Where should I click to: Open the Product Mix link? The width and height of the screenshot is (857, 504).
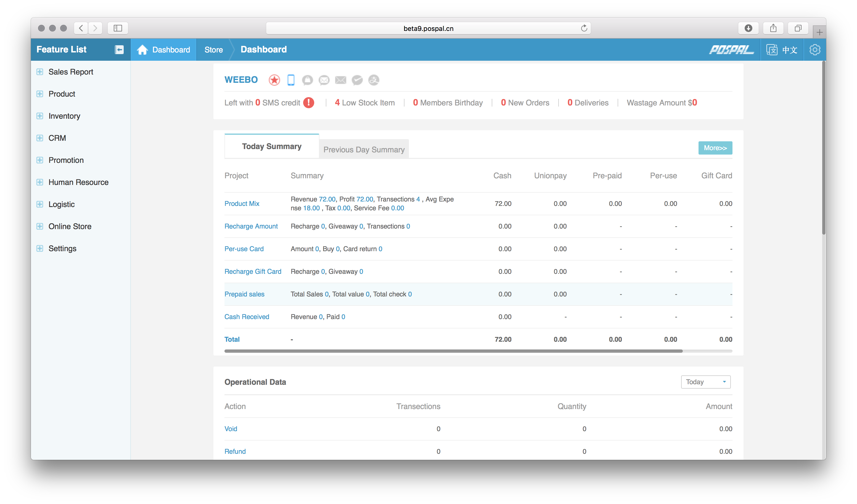point(242,203)
